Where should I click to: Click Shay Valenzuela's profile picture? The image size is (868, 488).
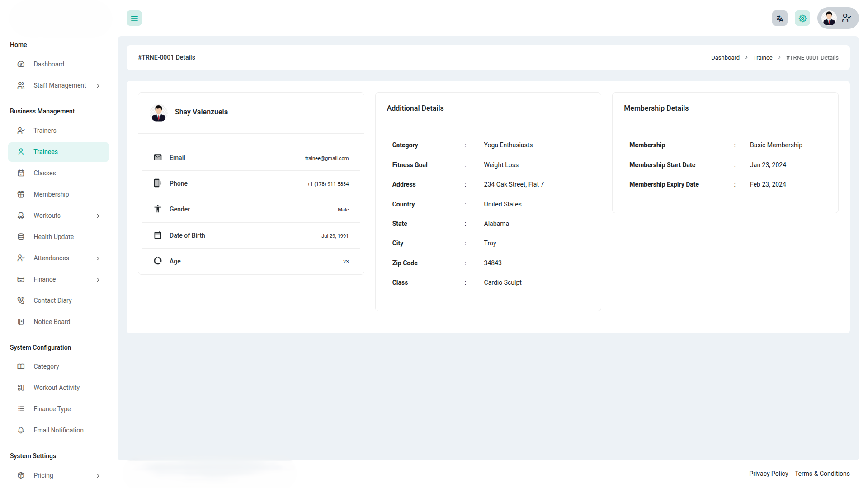[x=159, y=113]
